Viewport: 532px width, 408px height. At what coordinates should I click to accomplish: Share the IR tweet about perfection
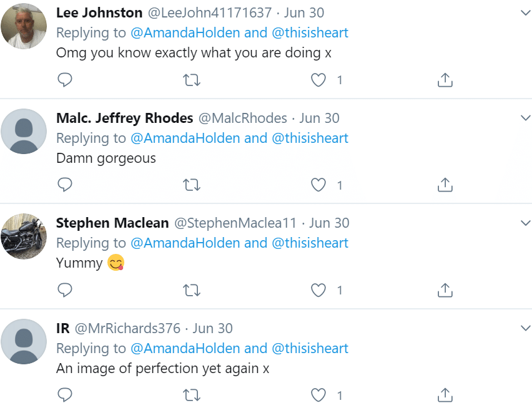445,395
